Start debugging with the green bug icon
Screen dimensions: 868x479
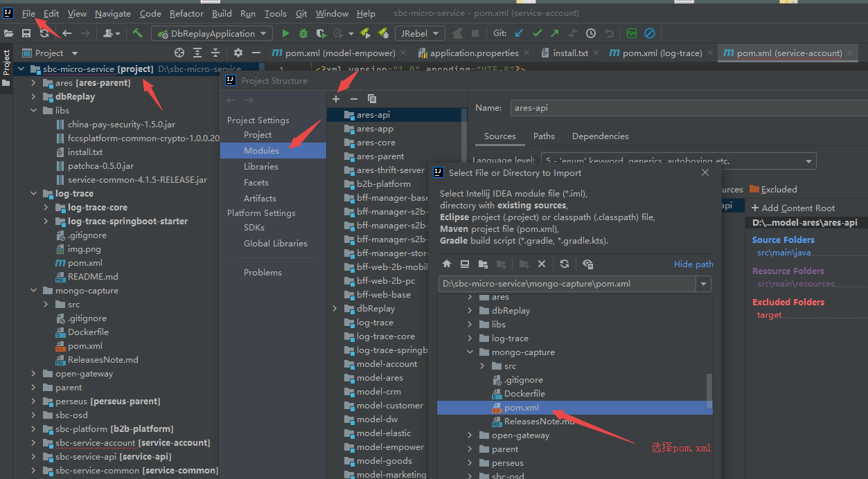point(303,33)
